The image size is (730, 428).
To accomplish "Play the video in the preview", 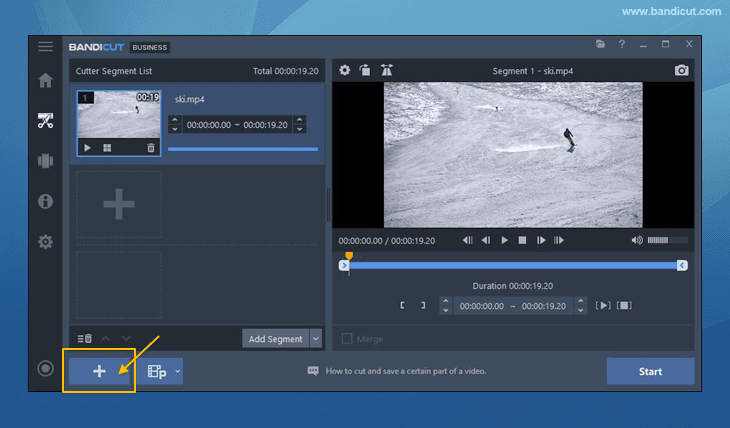I will pyautogui.click(x=504, y=240).
